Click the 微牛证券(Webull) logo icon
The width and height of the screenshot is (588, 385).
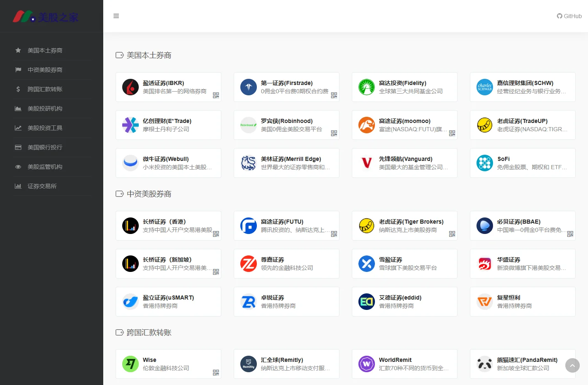click(130, 163)
